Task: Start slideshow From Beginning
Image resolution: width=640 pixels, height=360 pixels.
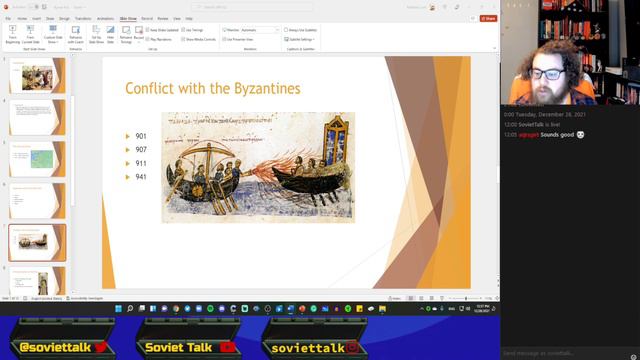Action: 13,35
